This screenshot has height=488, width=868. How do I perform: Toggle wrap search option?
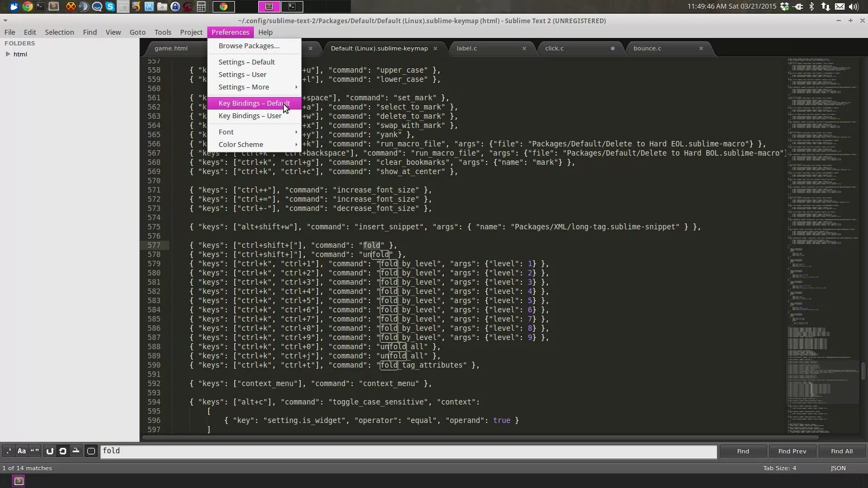tap(63, 451)
